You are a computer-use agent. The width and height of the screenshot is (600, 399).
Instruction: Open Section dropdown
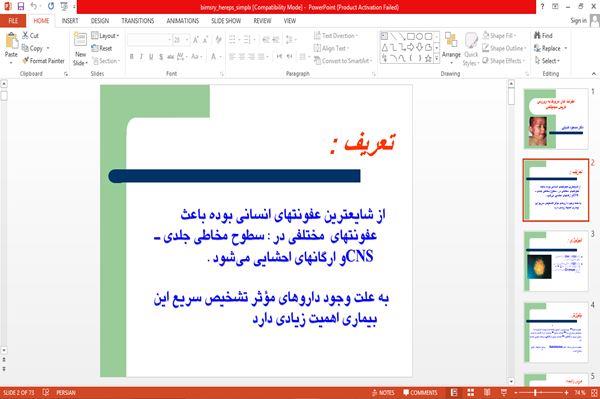106,61
